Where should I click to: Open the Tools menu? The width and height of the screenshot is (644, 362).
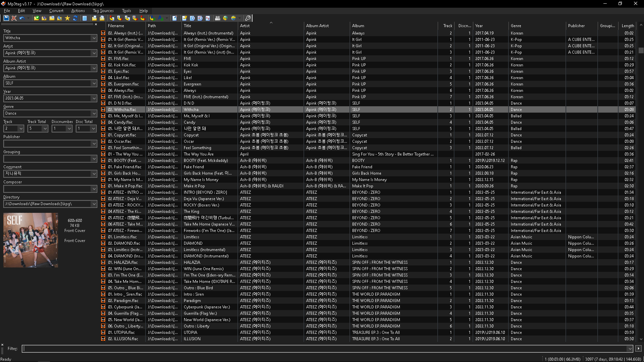[126, 11]
